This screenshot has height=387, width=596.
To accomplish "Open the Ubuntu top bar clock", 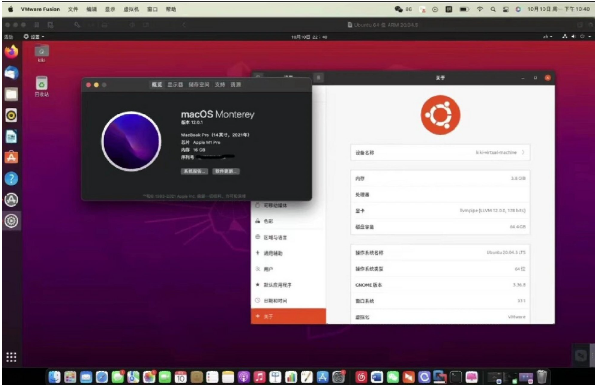I will click(309, 37).
